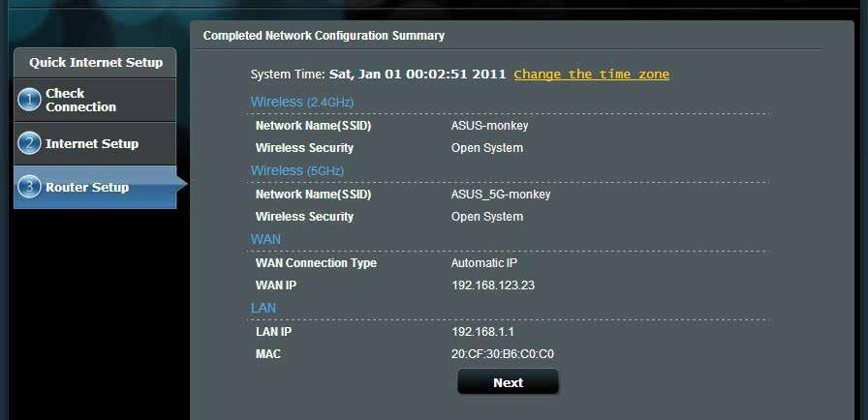Click the LAN section heading

tap(263, 308)
